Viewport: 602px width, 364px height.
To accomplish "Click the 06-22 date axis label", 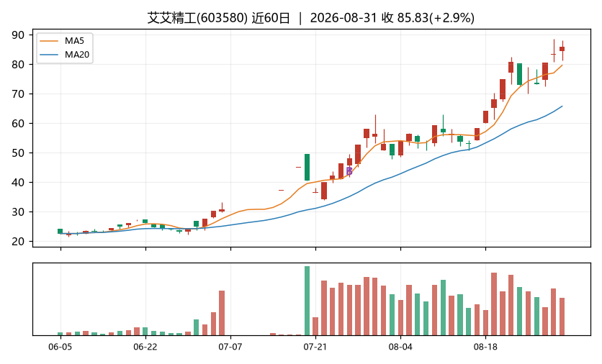I will tap(145, 347).
